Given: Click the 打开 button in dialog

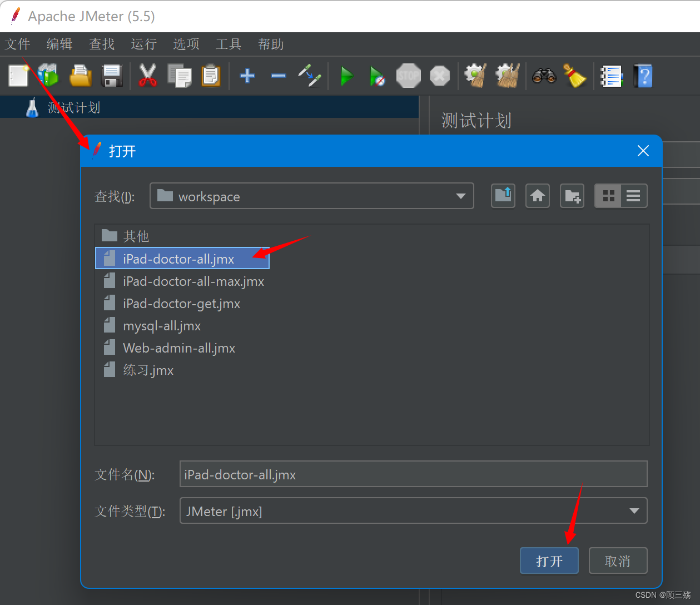Looking at the screenshot, I should 549,561.
